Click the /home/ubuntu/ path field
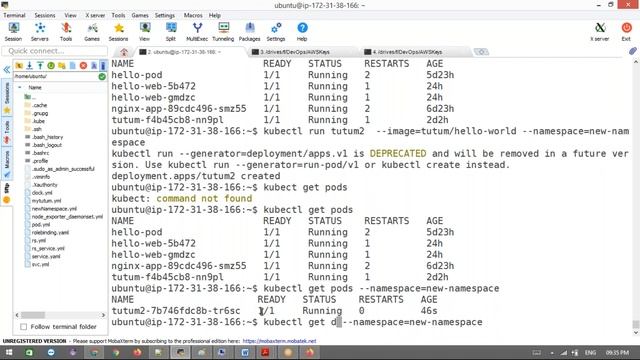Viewport: 640px width, 360px height. [56, 76]
